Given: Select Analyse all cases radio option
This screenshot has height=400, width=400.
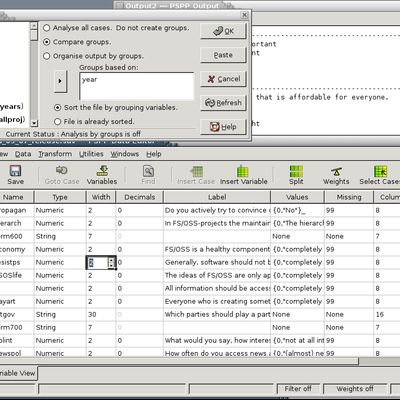Looking at the screenshot, I should click(x=47, y=28).
